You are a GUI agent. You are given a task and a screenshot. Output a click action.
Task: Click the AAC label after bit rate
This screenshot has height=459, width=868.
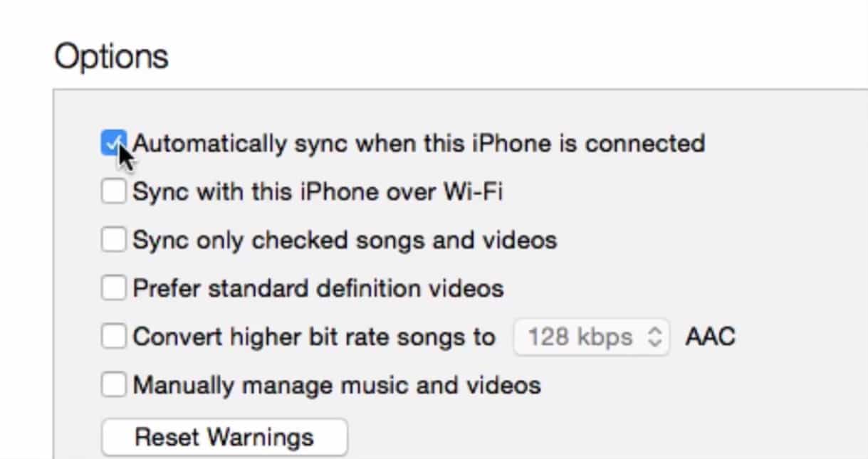click(x=710, y=337)
